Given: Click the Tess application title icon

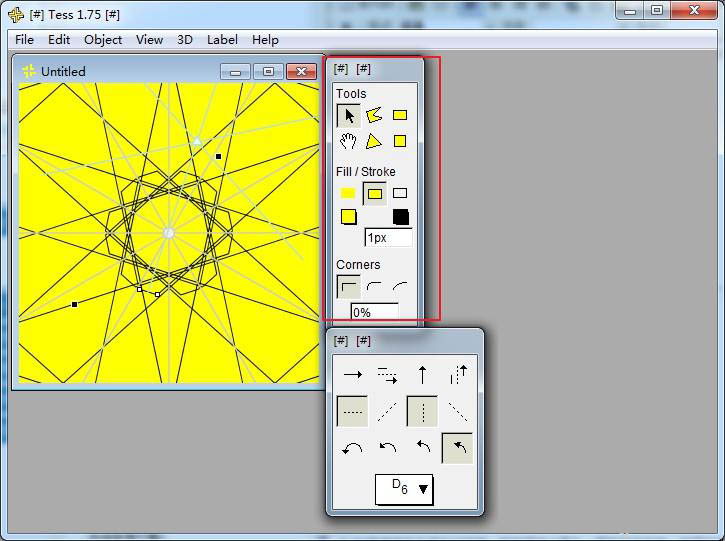Looking at the screenshot, I should coord(16,14).
